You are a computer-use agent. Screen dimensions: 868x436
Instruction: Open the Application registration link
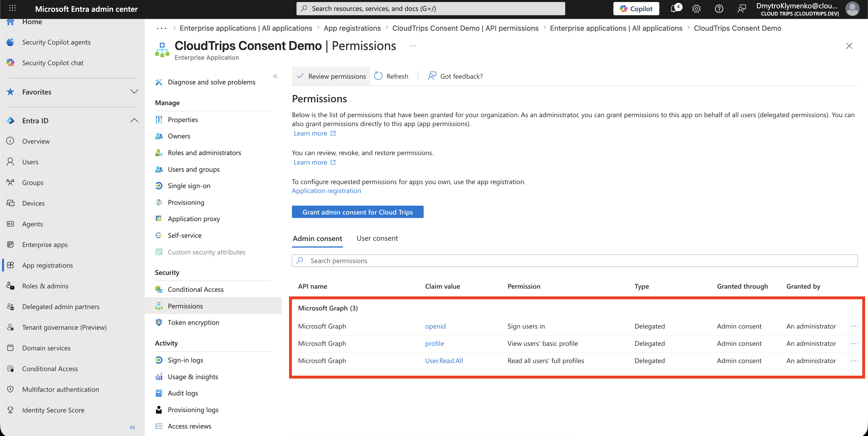click(326, 190)
